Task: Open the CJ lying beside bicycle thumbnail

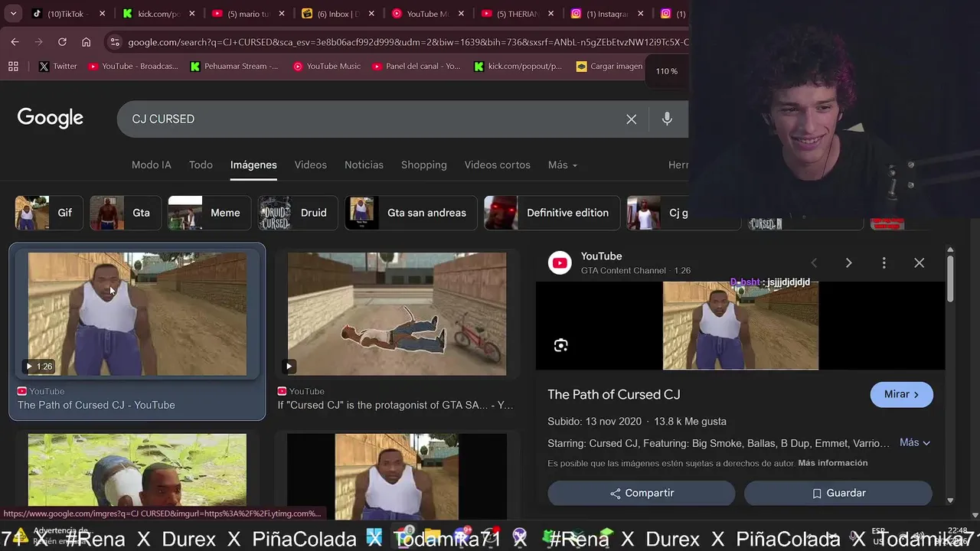Action: 397,314
